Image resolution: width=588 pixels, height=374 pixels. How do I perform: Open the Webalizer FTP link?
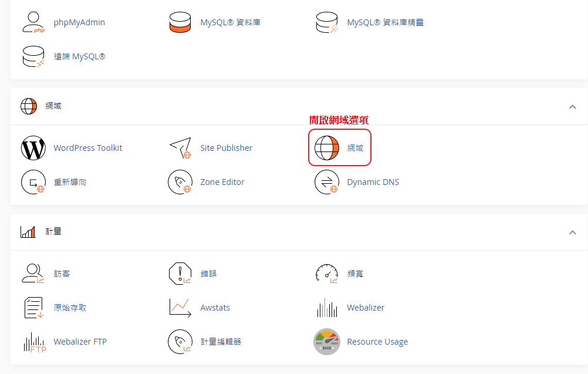tap(80, 342)
